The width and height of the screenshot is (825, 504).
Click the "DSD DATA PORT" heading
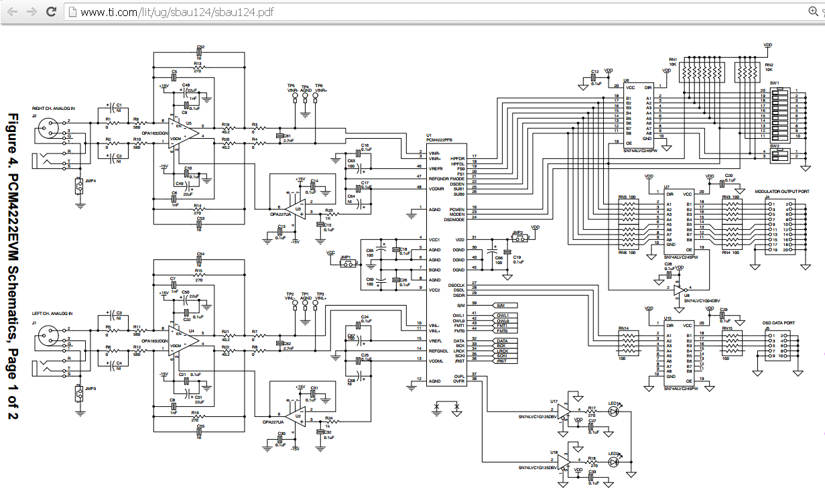click(x=778, y=322)
